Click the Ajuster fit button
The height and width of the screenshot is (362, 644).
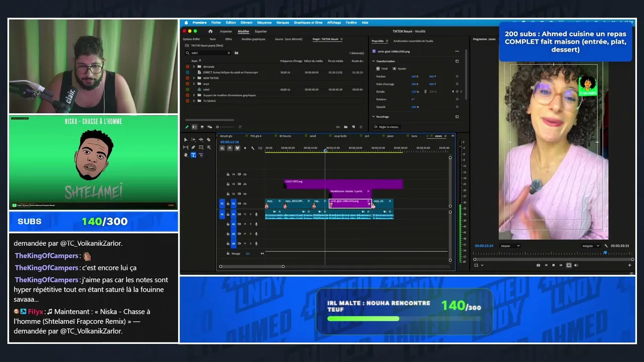400,68
